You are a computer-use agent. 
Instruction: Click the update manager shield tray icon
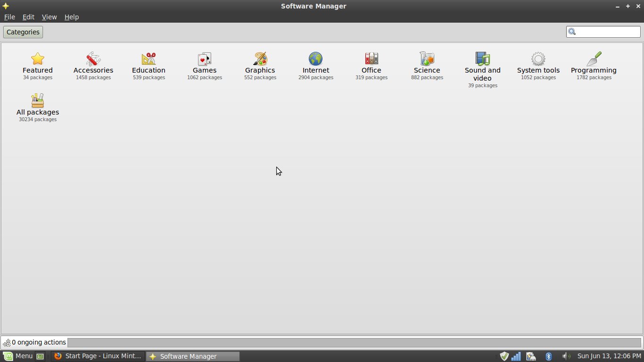[504, 356]
